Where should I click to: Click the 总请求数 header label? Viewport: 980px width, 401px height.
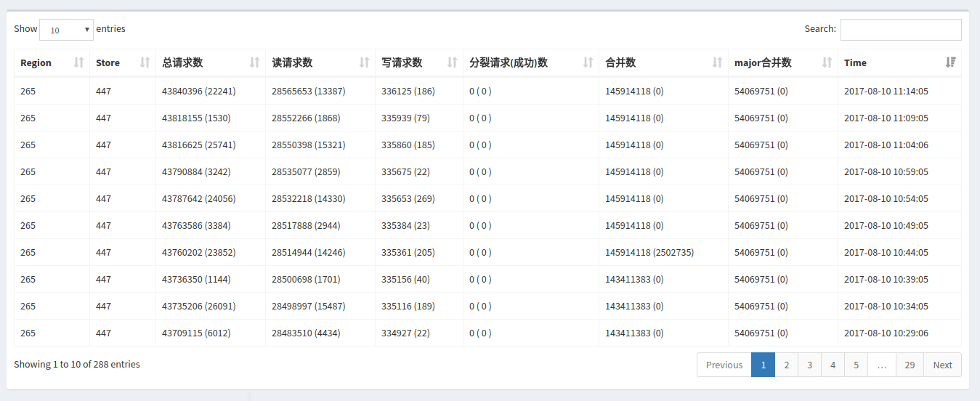[x=182, y=62]
